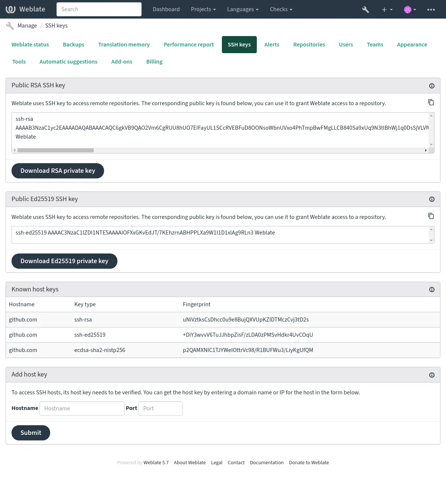
Task: Expand the Languages dropdown
Action: click(243, 9)
